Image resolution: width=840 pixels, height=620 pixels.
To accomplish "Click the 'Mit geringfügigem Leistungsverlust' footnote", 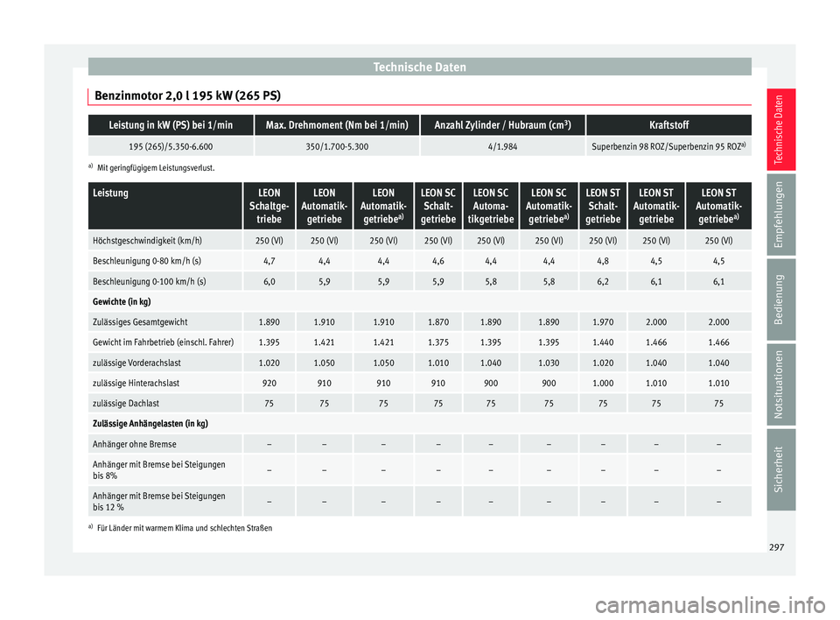I will (x=156, y=168).
